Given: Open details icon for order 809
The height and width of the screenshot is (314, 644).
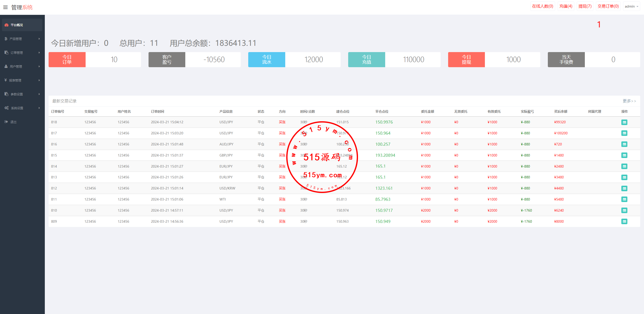Looking at the screenshot, I should coord(624,221).
